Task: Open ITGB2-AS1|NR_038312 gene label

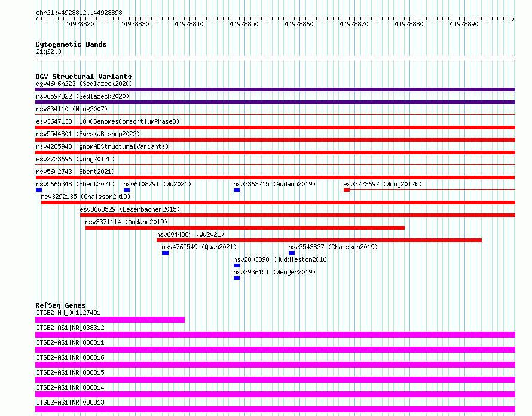Action: pyautogui.click(x=70, y=328)
